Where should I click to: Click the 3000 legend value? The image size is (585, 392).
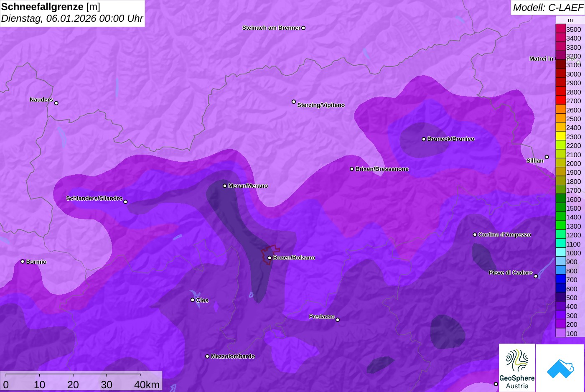(x=573, y=74)
